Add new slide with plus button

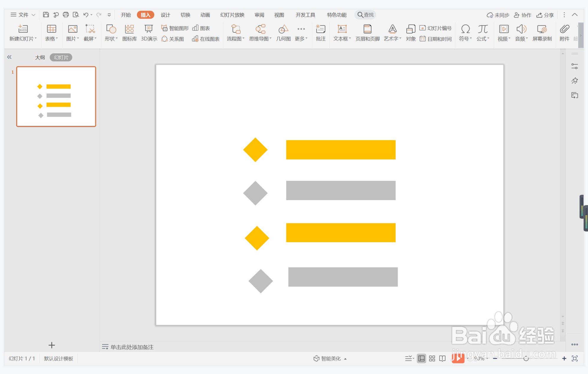pyautogui.click(x=52, y=345)
